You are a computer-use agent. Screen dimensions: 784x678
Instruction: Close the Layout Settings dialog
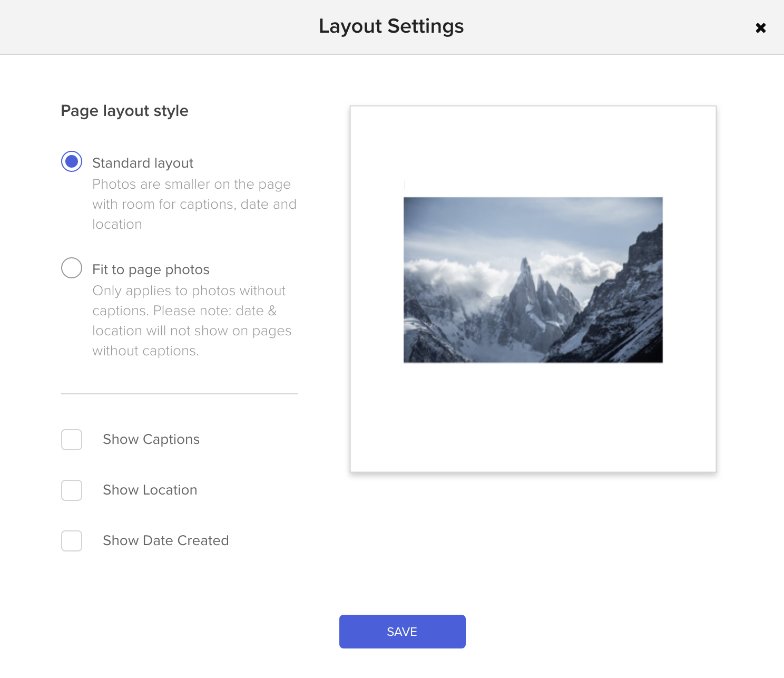(760, 28)
